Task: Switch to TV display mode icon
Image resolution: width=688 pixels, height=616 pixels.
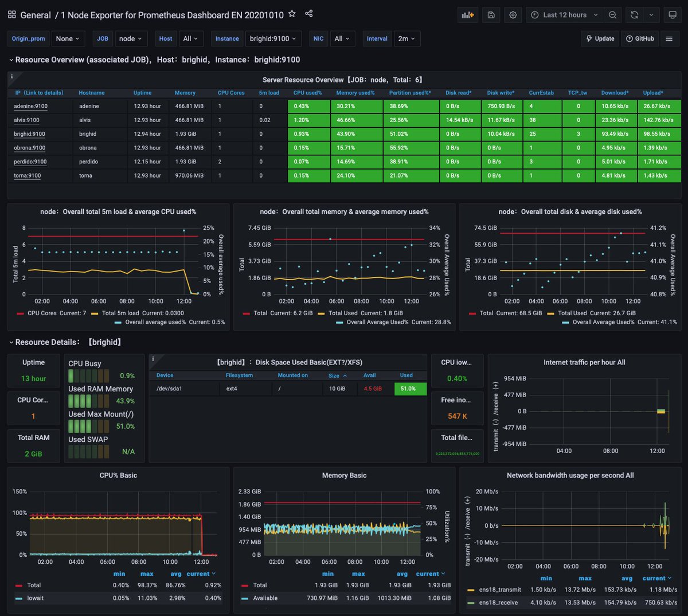Action: [673, 15]
